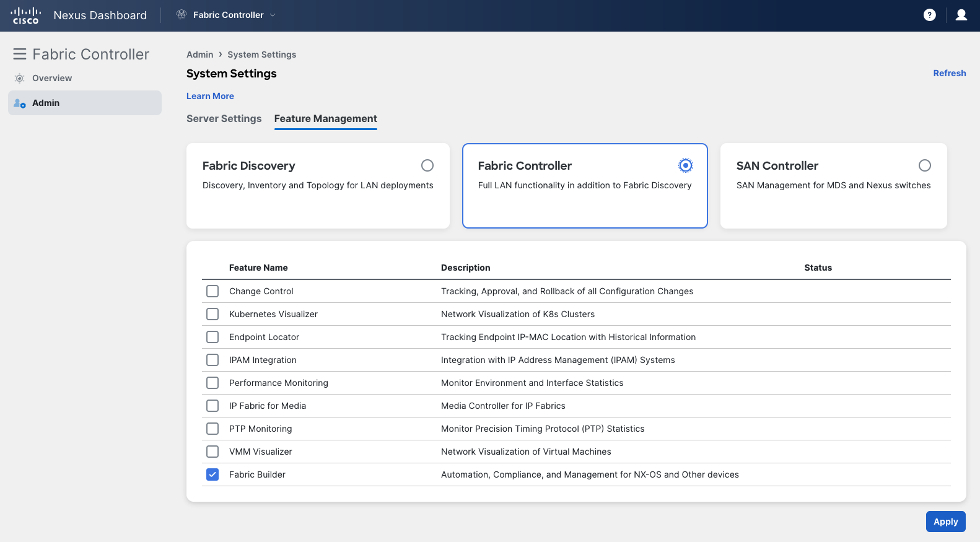Open the help question mark icon

(929, 15)
